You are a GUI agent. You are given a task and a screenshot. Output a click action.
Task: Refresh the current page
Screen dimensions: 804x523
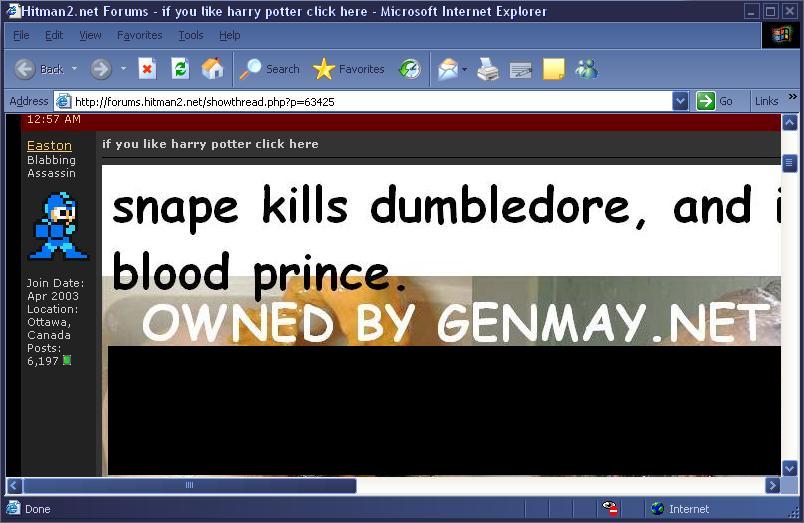pos(180,69)
